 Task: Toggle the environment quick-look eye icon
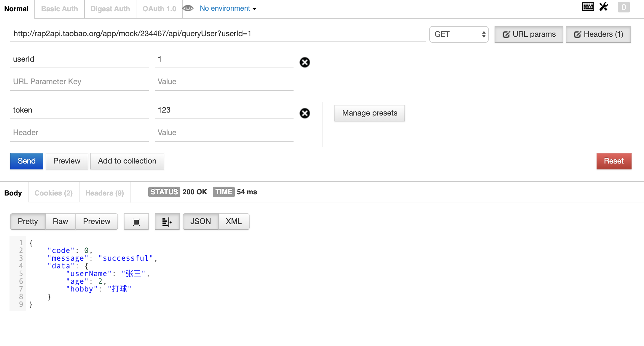click(188, 8)
